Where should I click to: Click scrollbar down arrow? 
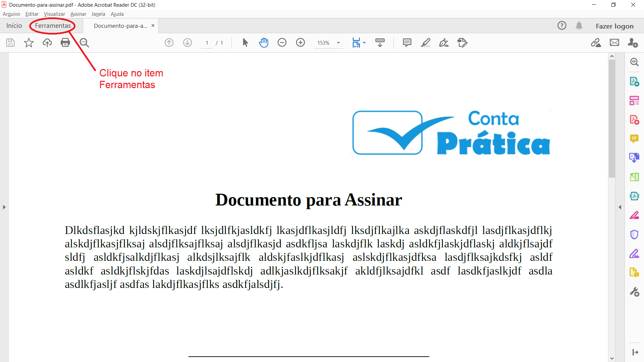[x=612, y=359]
